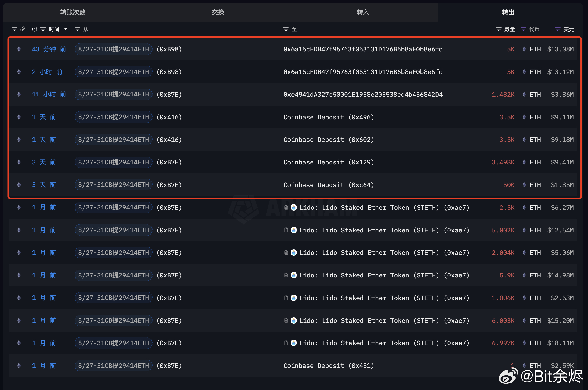Click sender label in $1.35M row
This screenshot has height=390, width=588.
tap(114, 185)
